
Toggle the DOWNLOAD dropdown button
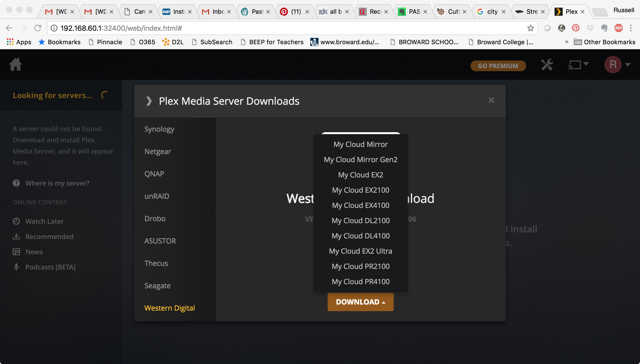coord(360,302)
